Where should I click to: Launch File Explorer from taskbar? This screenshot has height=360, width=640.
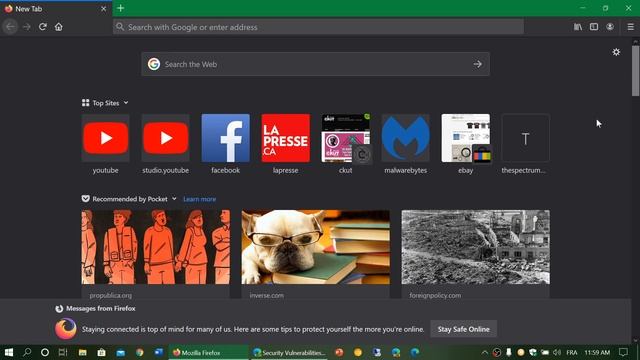pos(82,352)
